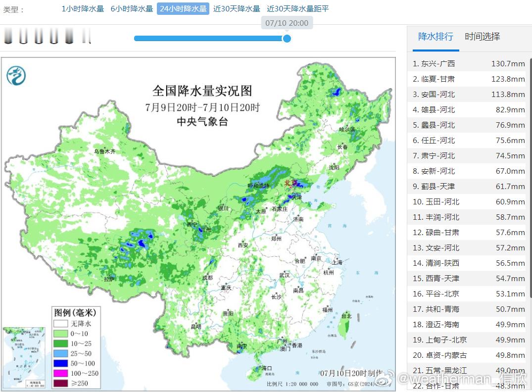Click the 沈阳 city label on map
532x392 pixels.
click(x=334, y=167)
